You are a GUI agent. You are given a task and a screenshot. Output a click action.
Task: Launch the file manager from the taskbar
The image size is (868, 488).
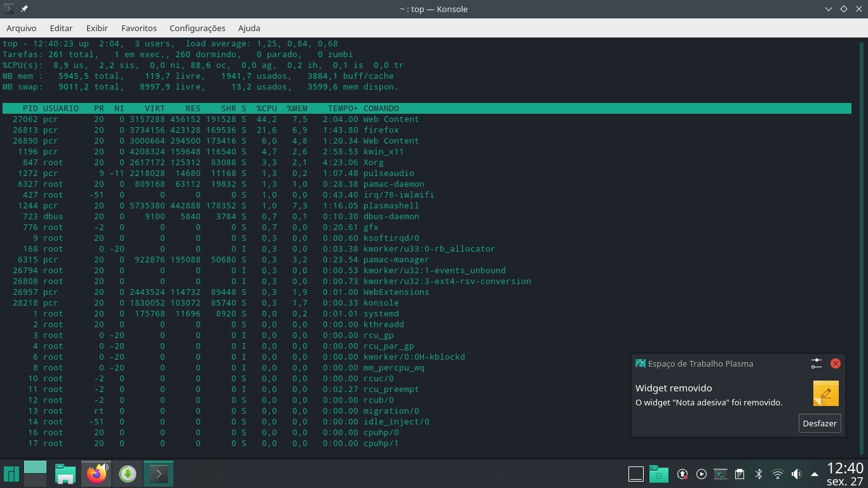tap(65, 474)
